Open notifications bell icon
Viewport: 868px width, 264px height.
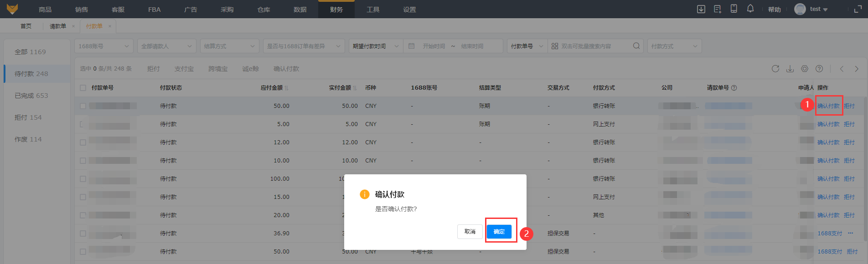(x=750, y=9)
